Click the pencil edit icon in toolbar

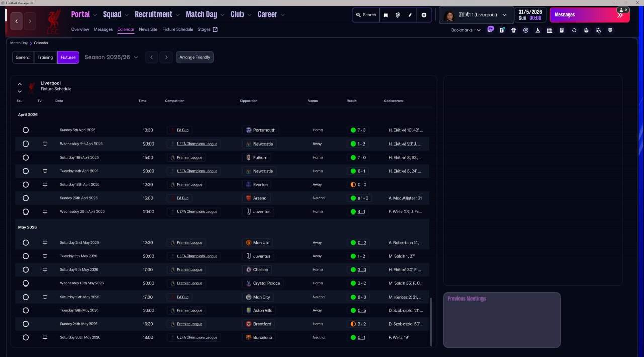[410, 15]
